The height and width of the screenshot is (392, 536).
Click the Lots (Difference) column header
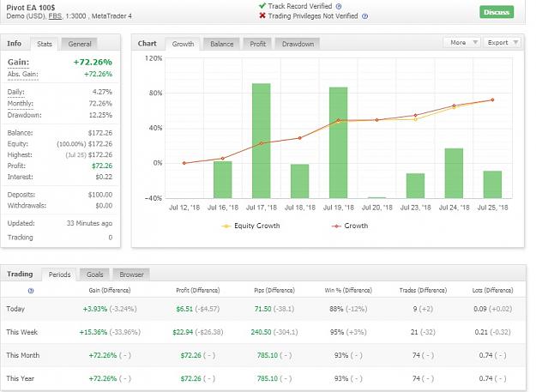tap(492, 290)
